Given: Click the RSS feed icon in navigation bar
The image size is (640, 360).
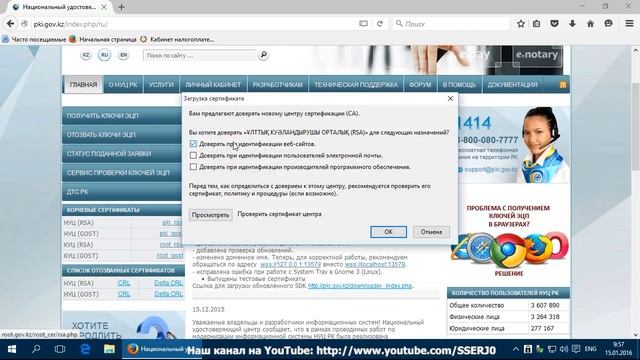Looking at the screenshot, I should (x=563, y=85).
